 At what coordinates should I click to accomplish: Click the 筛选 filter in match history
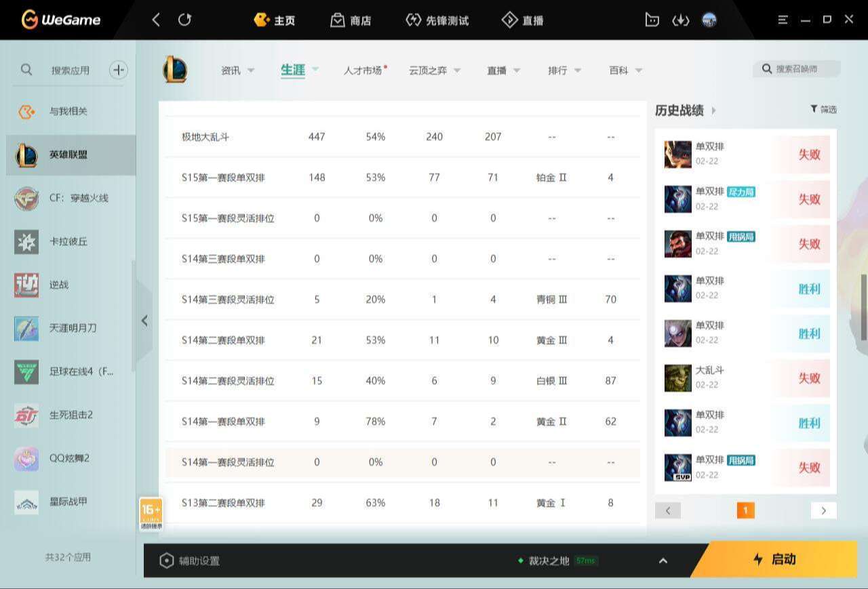coord(823,109)
